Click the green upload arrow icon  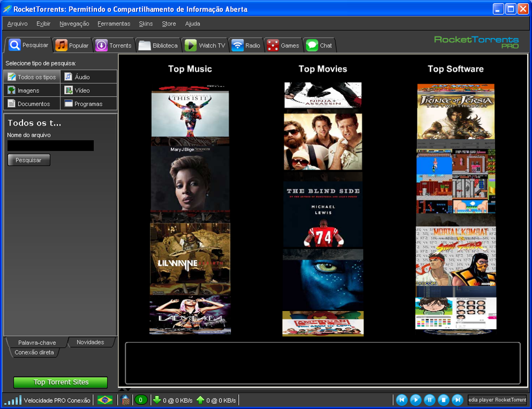click(200, 400)
